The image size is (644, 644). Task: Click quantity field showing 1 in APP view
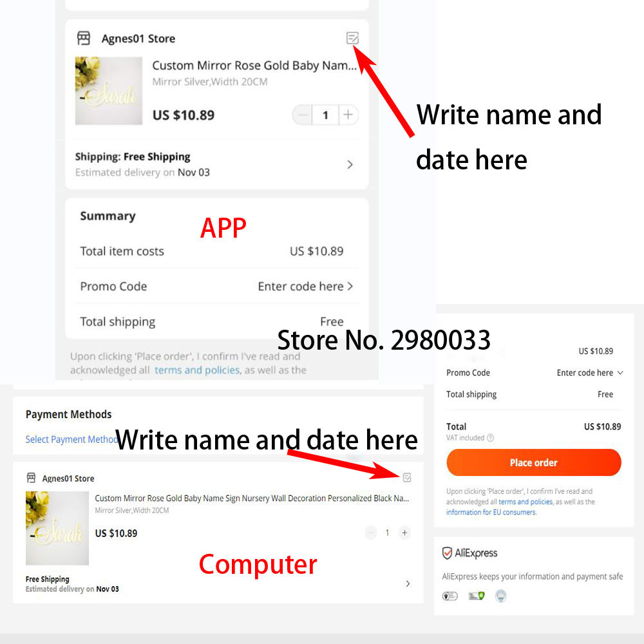[x=325, y=115]
